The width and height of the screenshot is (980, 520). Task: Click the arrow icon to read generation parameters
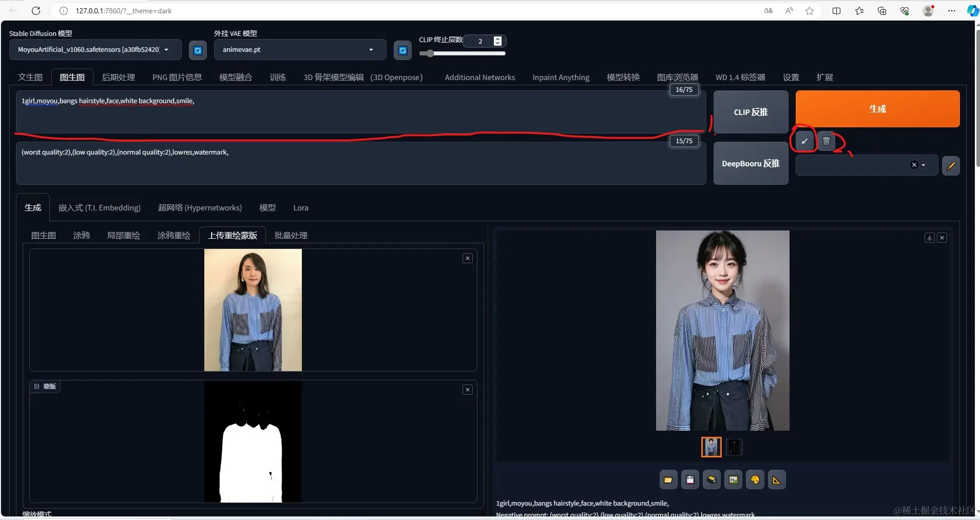tap(804, 141)
